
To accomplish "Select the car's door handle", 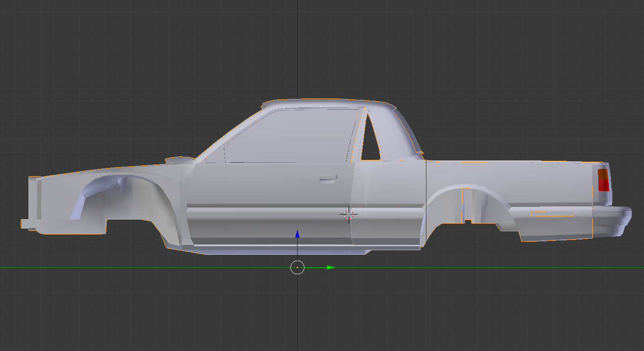I will (x=328, y=178).
